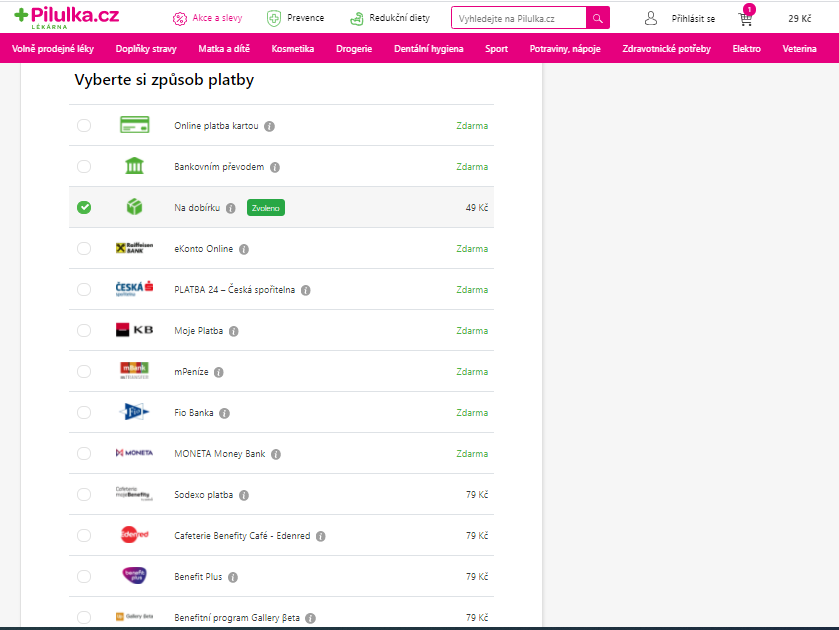
Task: Expand Volně prodejné léky menu
Action: tap(53, 49)
